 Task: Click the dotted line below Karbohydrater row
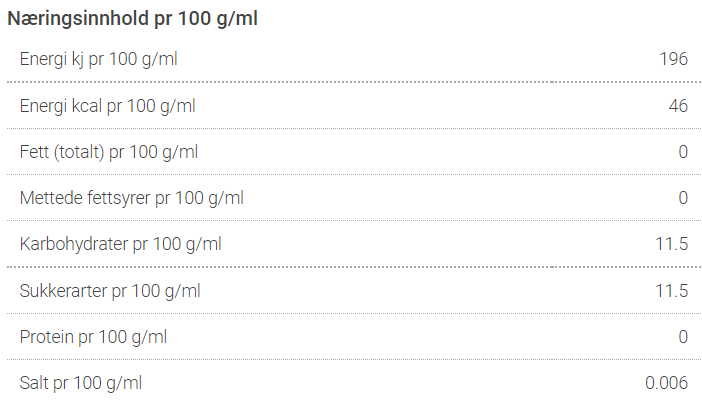[x=354, y=267]
